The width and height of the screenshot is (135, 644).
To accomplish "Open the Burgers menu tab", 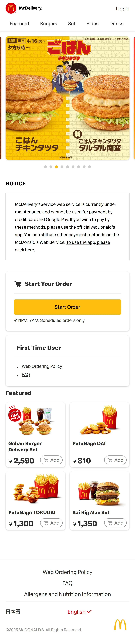I will (x=49, y=23).
